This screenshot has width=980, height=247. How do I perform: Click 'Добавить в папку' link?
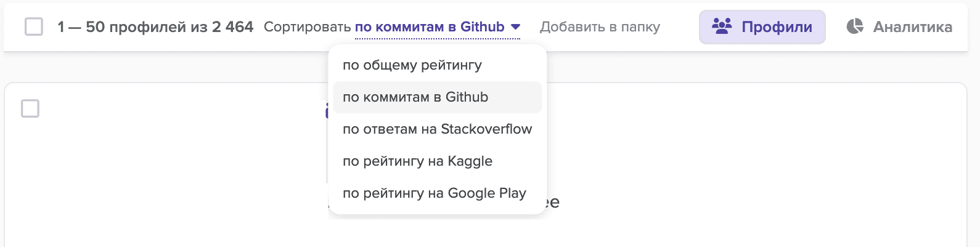[600, 27]
